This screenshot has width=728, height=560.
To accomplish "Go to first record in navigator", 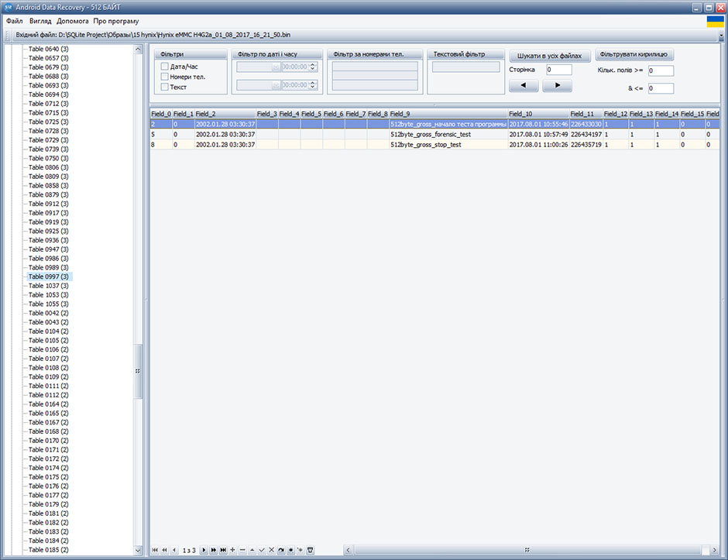I will (x=155, y=550).
